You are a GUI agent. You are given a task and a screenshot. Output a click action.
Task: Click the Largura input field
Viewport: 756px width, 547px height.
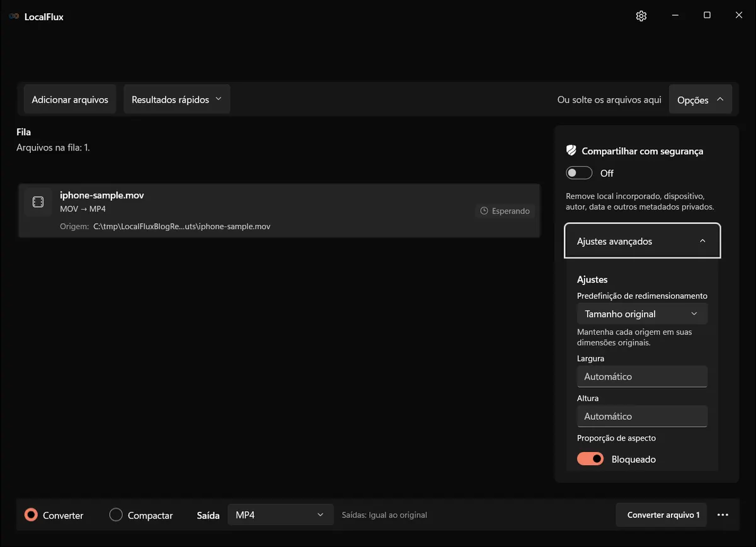coord(642,376)
